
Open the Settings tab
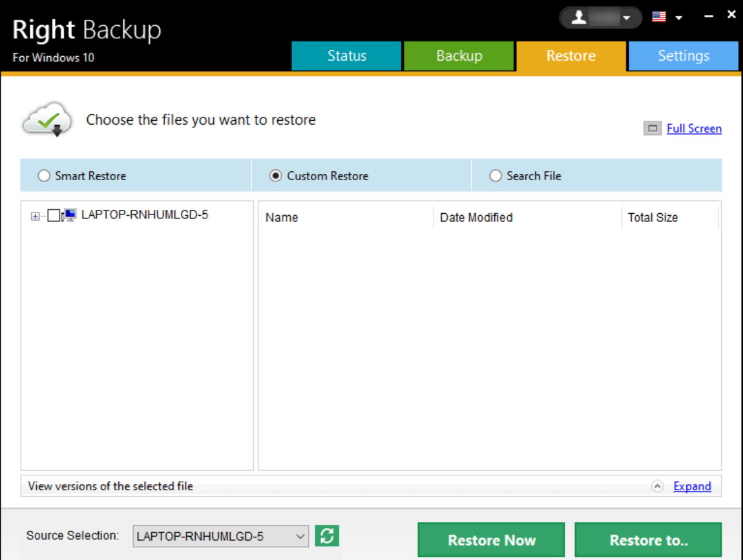point(683,56)
